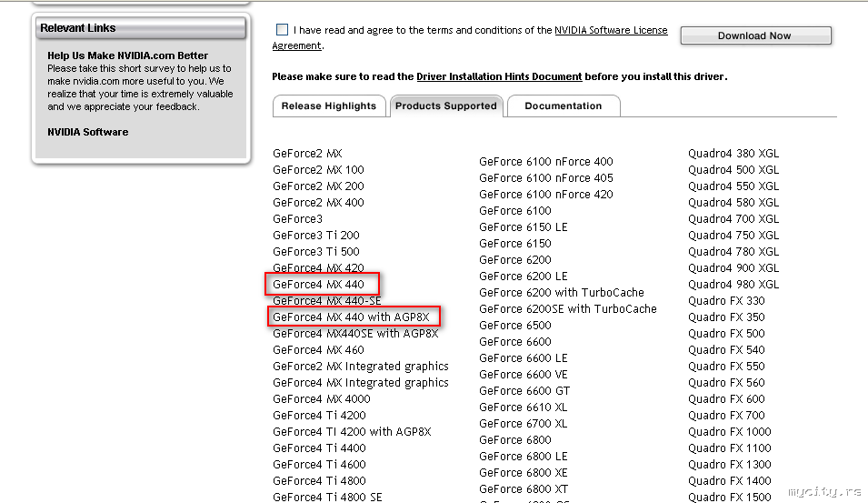868x503 pixels.
Task: Select the GeForce 6600 VE entry
Action: [x=524, y=375]
